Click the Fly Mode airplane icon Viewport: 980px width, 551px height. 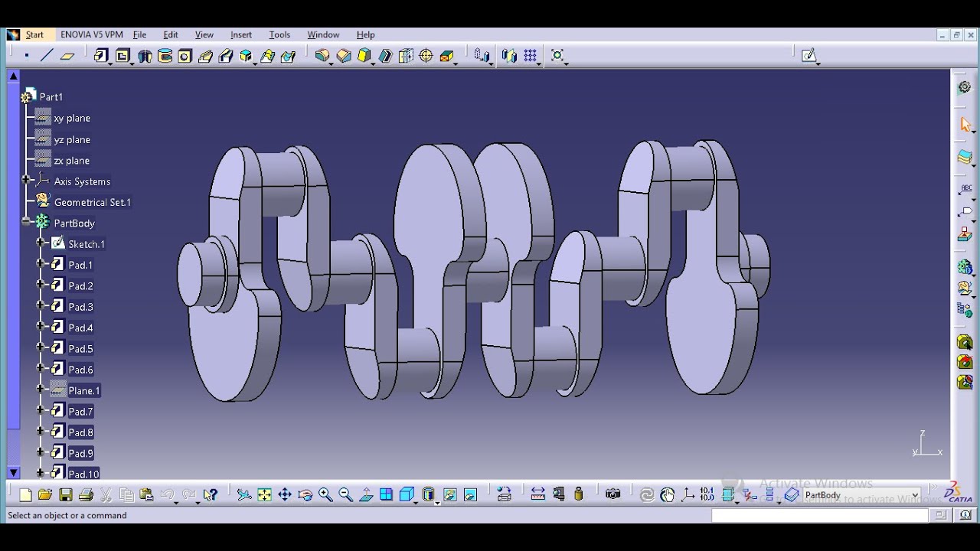tap(244, 495)
